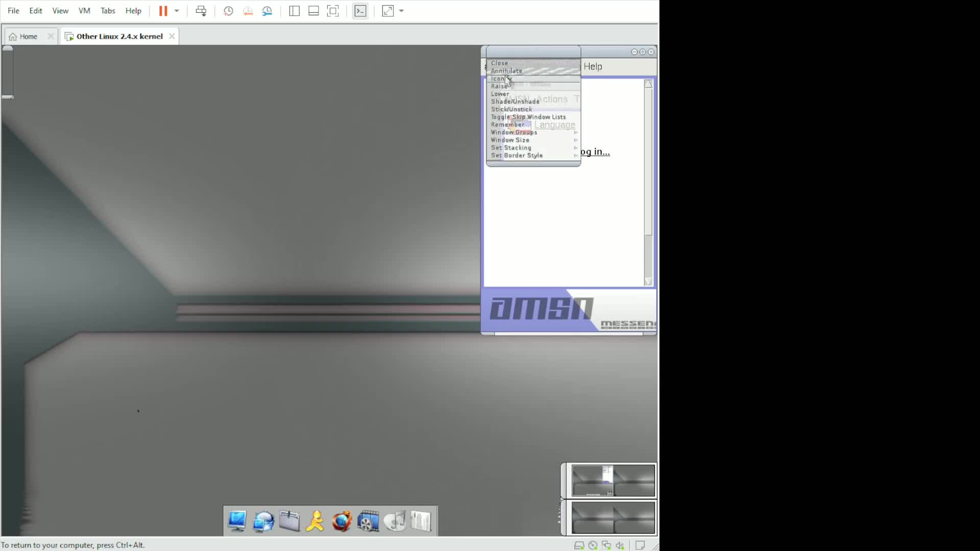Choose Toggle Skip Window Lists option
980x551 pixels.
(529, 117)
